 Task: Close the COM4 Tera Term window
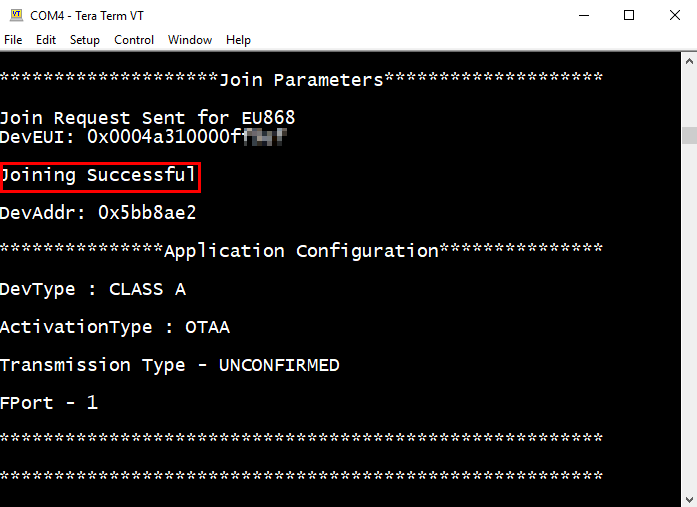[x=674, y=15]
